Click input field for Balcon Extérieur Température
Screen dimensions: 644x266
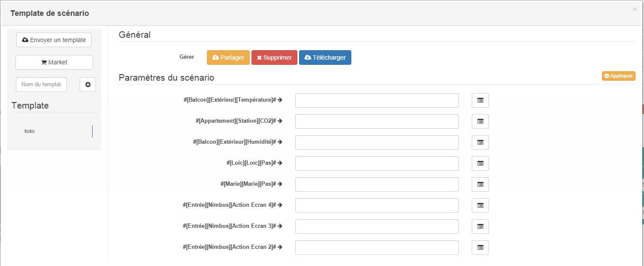coord(377,100)
